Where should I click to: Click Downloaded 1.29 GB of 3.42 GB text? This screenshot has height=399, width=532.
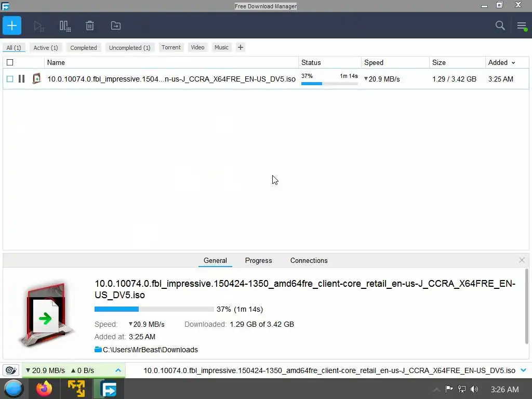coord(239,324)
